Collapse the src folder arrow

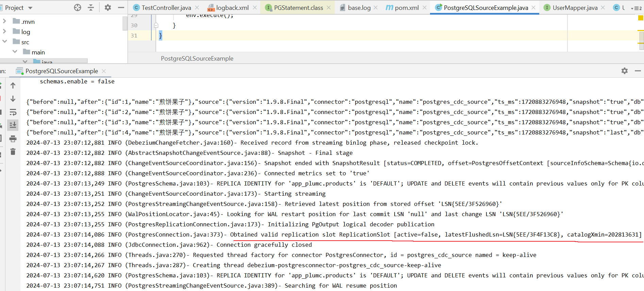click(x=4, y=42)
